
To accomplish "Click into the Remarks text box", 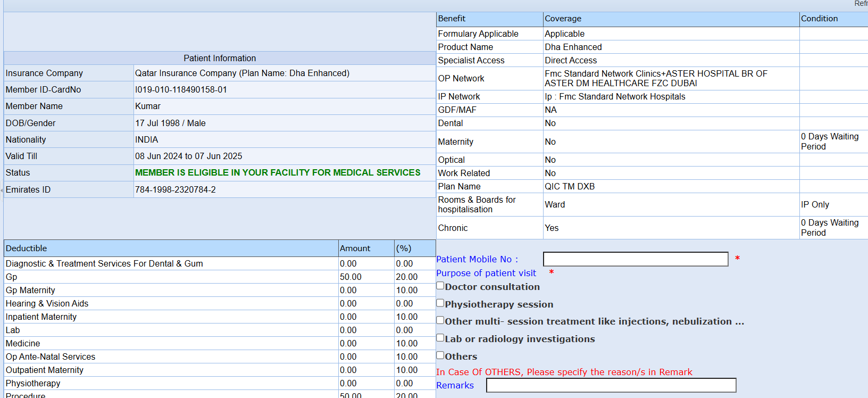I will tap(611, 385).
